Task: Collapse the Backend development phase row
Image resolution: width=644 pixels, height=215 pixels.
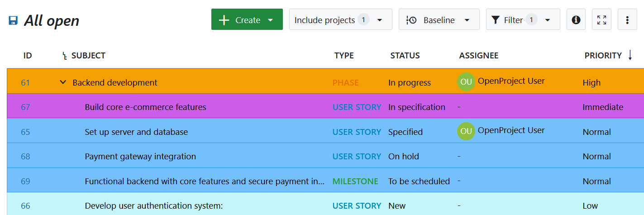Action: pos(63,82)
